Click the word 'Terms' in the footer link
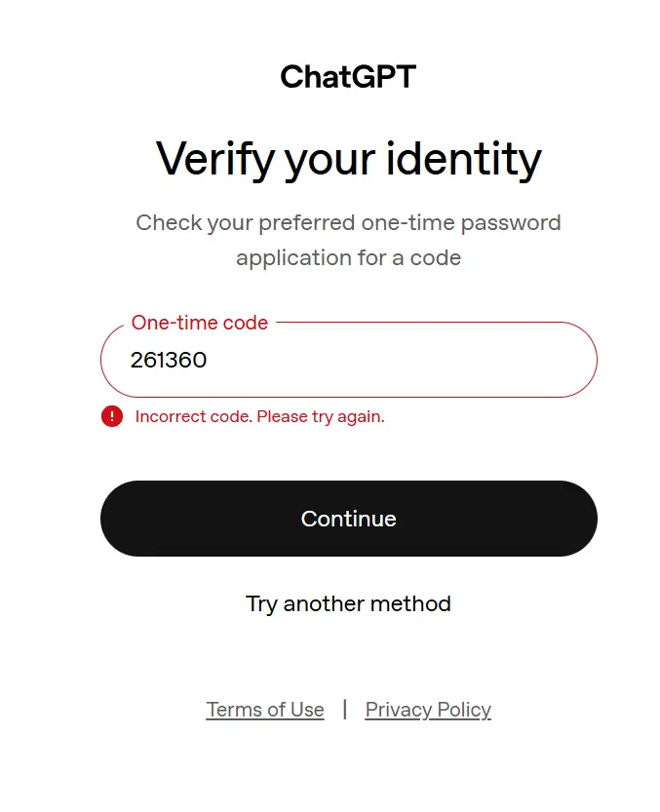The height and width of the screenshot is (812, 660). 234,710
